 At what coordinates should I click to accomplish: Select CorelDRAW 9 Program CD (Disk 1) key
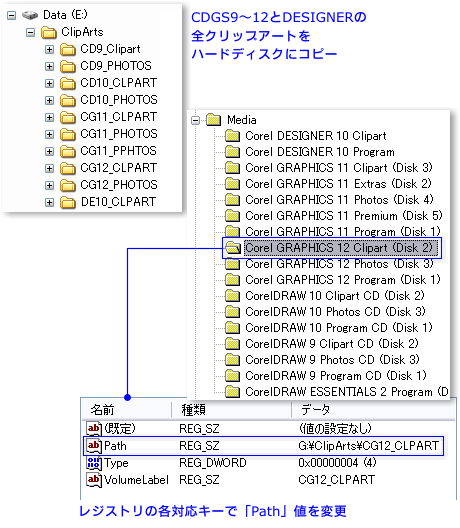click(x=336, y=376)
